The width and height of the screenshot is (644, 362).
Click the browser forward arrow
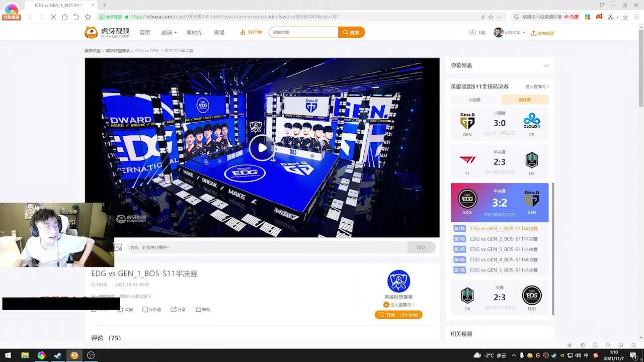click(x=42, y=17)
